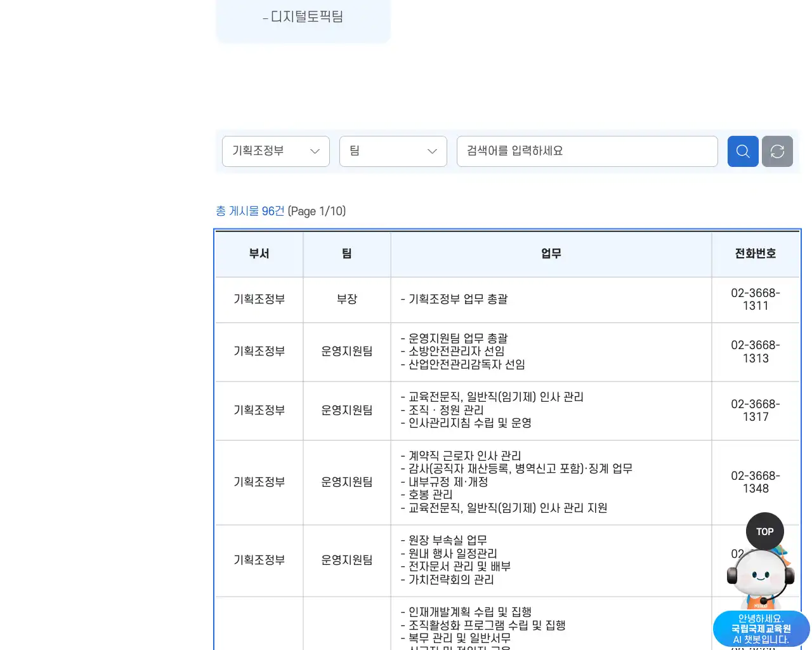Click the 원장 부속실 업무 line

click(x=444, y=540)
